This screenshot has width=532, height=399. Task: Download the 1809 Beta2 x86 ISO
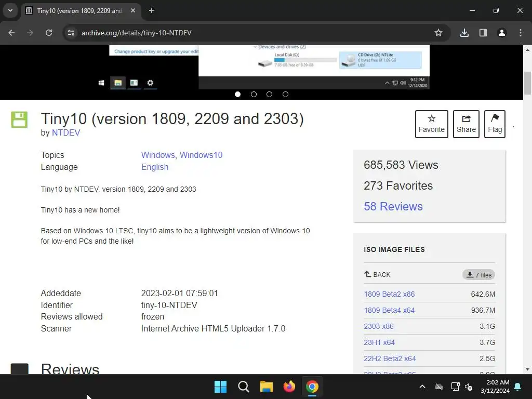(x=389, y=294)
